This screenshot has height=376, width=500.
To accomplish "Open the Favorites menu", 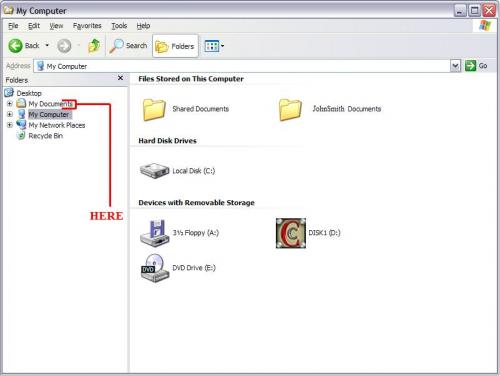I will click(x=87, y=26).
